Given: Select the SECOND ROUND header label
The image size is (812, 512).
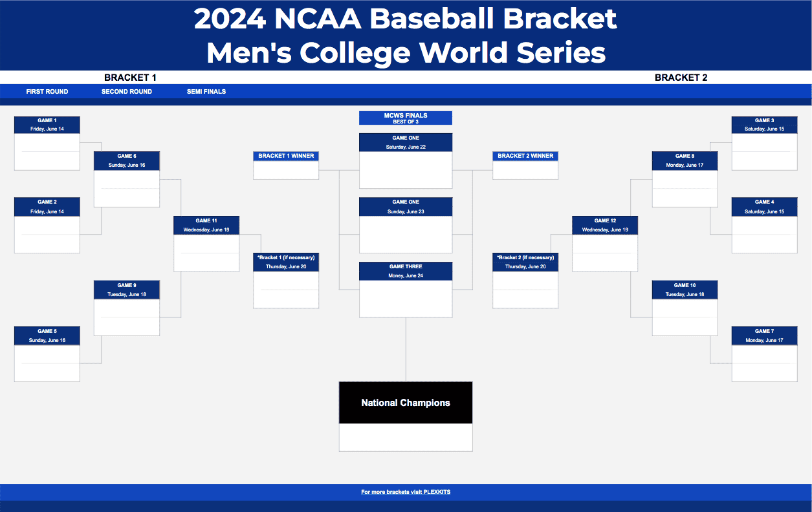Looking at the screenshot, I should click(127, 92).
